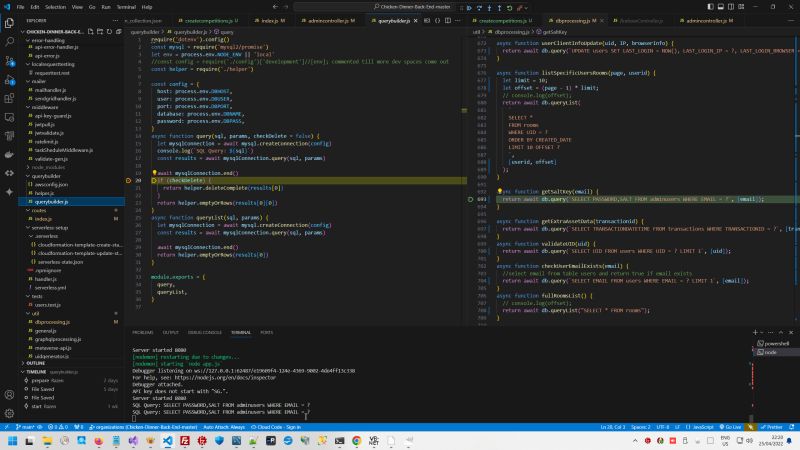Click the Cloud Code - Sign in status item
The image size is (800, 450).
[x=276, y=427]
